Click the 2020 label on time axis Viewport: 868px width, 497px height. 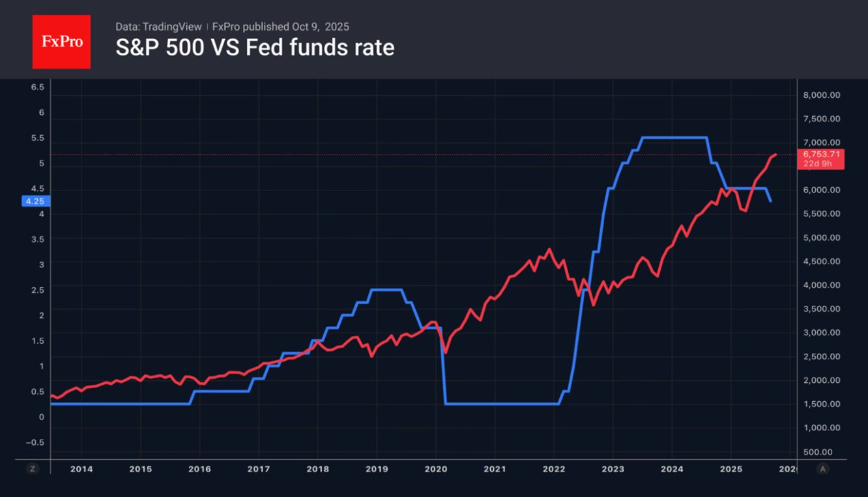(x=435, y=468)
